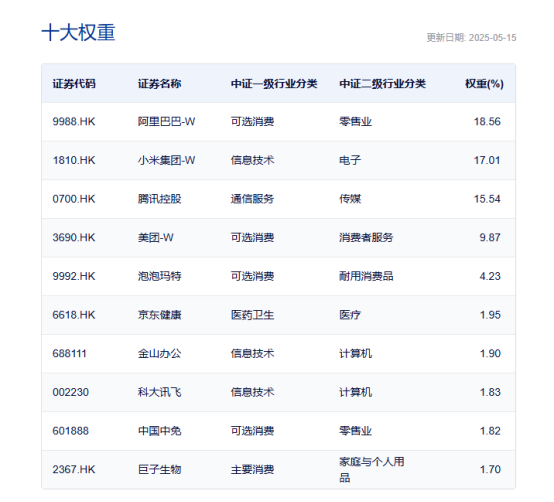Open the 金山办公 stock entry
Image resolution: width=554 pixels, height=502 pixels.
159,354
